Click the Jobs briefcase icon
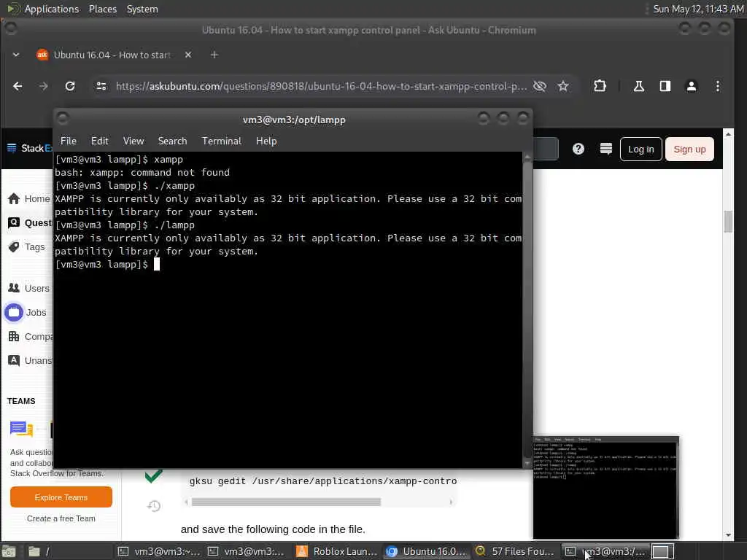The height and width of the screenshot is (560, 747). (x=14, y=312)
